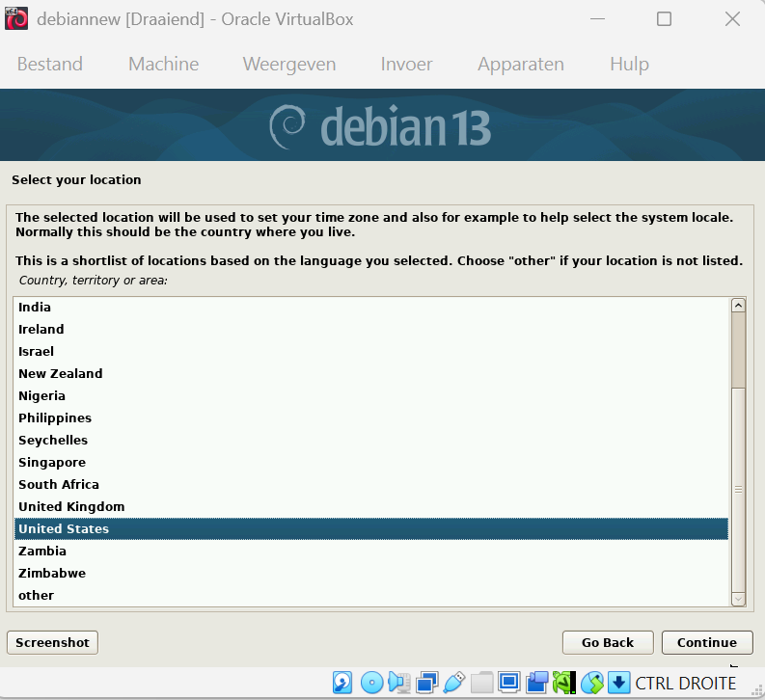Click the optical disc drive status icon

tap(371, 683)
